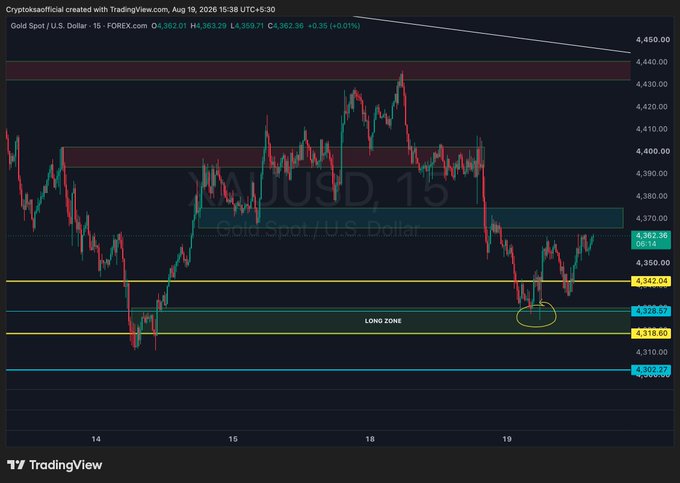Viewport: 680px width, 483px height.
Task: Select the 4,342.04 yellow price label
Action: (651, 281)
